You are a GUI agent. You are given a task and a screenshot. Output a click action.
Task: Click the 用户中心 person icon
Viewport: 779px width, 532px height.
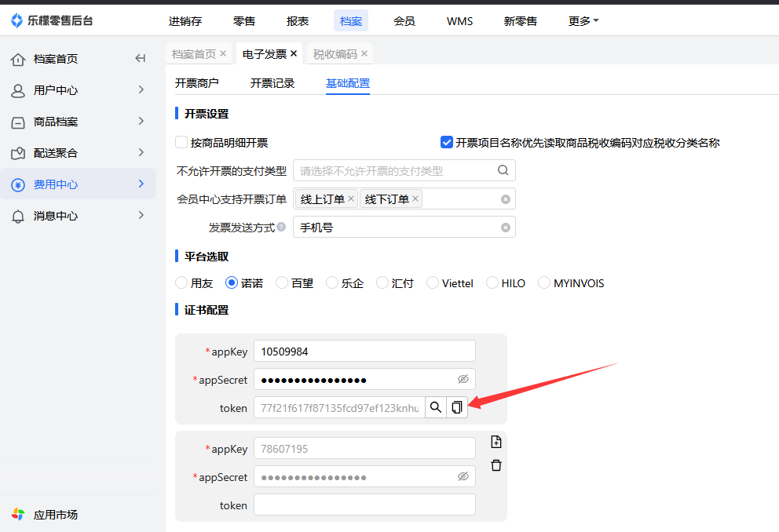[x=18, y=91]
